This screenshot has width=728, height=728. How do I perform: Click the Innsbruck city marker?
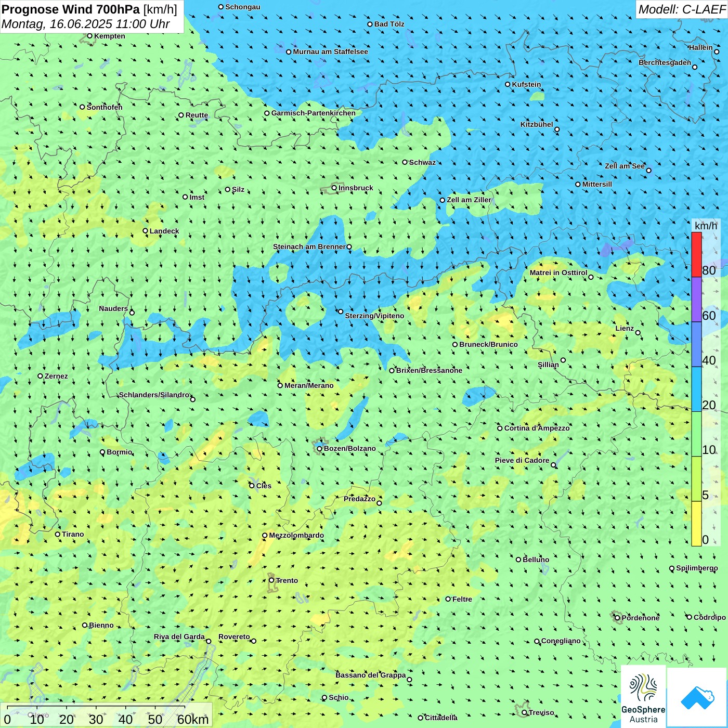point(334,188)
